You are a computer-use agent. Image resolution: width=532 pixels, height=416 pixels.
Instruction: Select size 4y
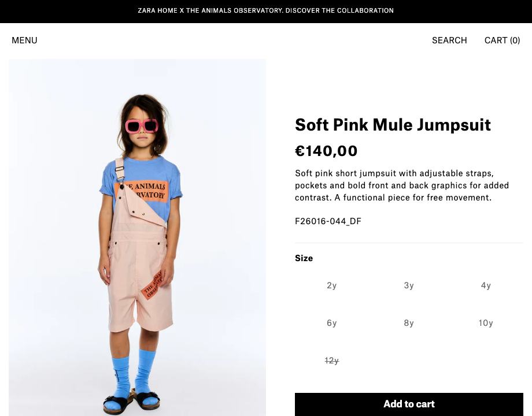[x=486, y=285]
